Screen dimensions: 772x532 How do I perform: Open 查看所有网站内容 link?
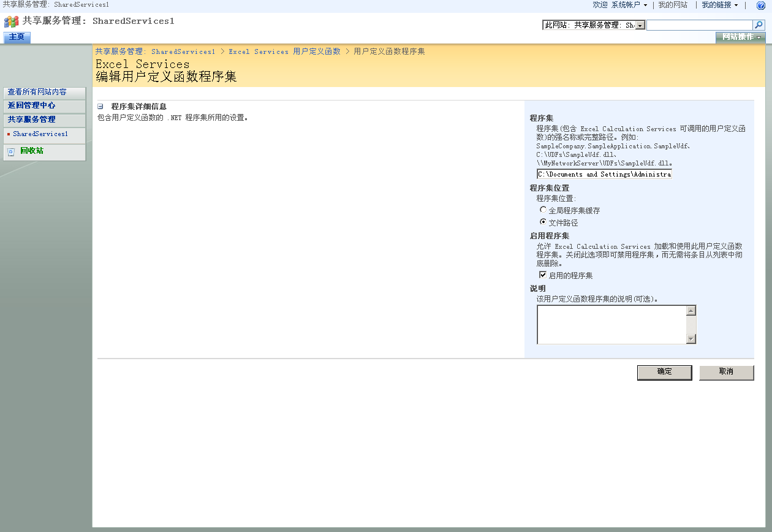click(37, 92)
